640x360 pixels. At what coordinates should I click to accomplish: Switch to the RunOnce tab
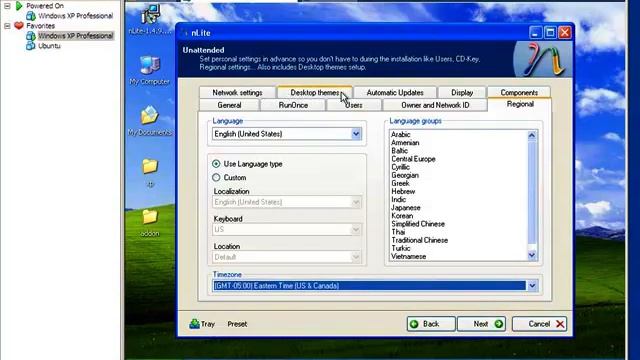pyautogui.click(x=293, y=105)
